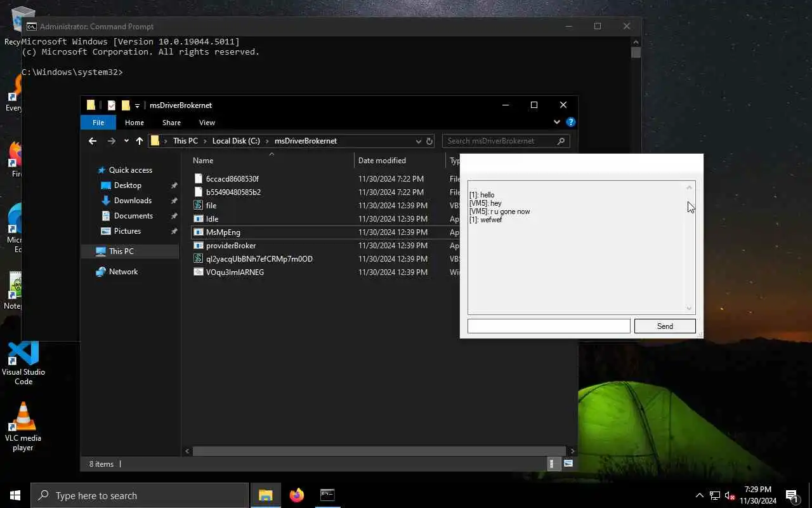The image size is (812, 508).
Task: Select This PC in navigation pane
Action: click(121, 251)
